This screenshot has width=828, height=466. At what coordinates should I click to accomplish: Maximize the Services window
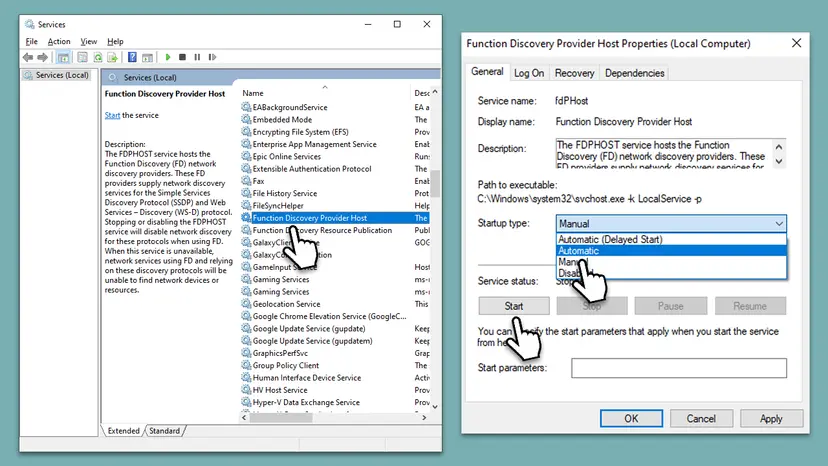tap(397, 24)
